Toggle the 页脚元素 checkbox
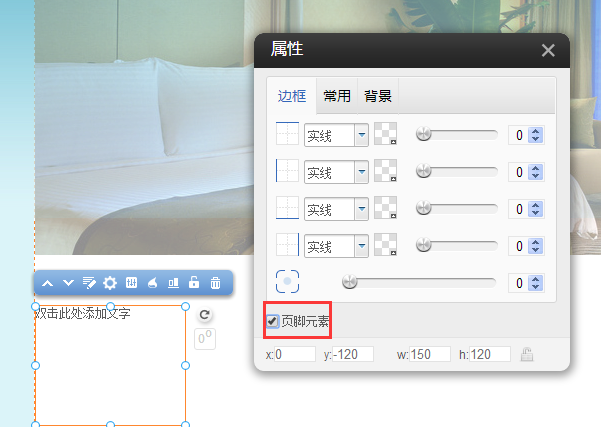Viewport: 601px width, 427px height. (273, 322)
